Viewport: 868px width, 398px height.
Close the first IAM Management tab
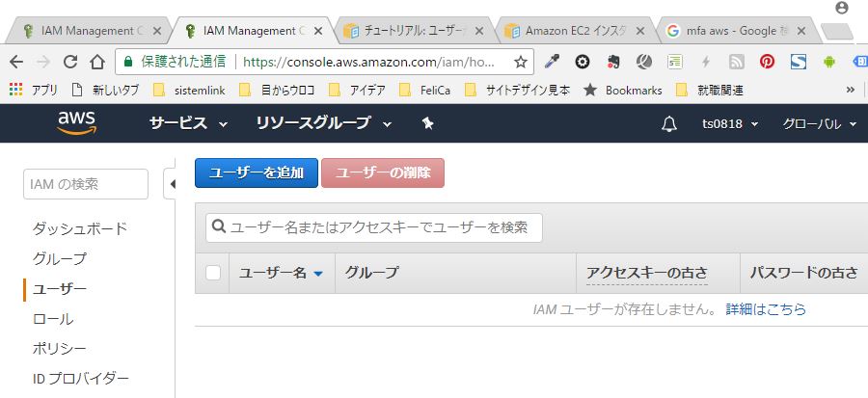click(x=156, y=31)
